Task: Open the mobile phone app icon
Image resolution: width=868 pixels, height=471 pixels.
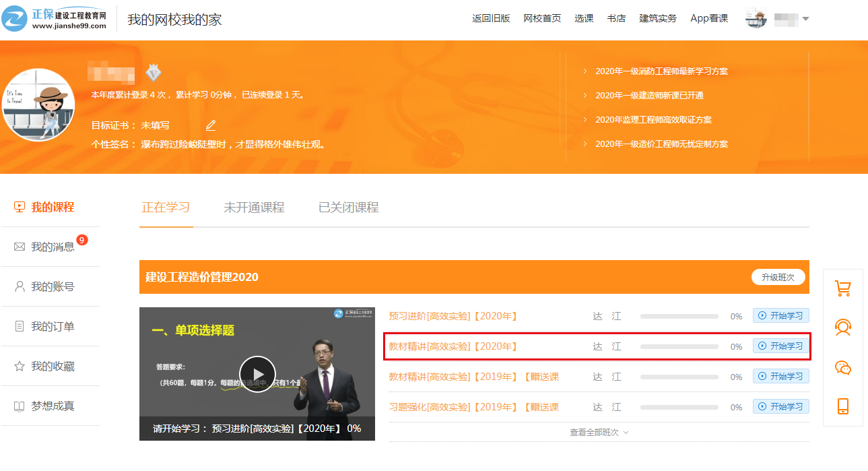Action: coord(842,406)
